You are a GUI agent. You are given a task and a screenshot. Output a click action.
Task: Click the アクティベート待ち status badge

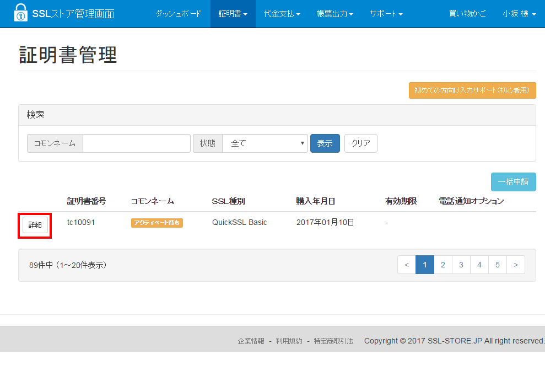pyautogui.click(x=157, y=223)
